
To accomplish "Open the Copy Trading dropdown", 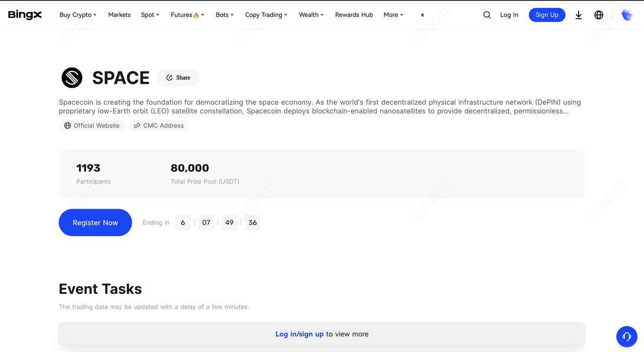I will [x=266, y=15].
